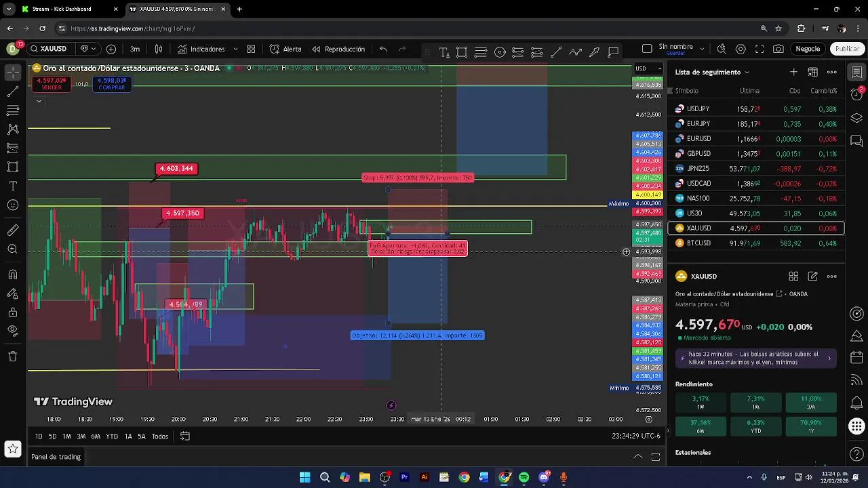868x488 pixels.
Task: Collapse the chart legend chevron
Action: 39,101
